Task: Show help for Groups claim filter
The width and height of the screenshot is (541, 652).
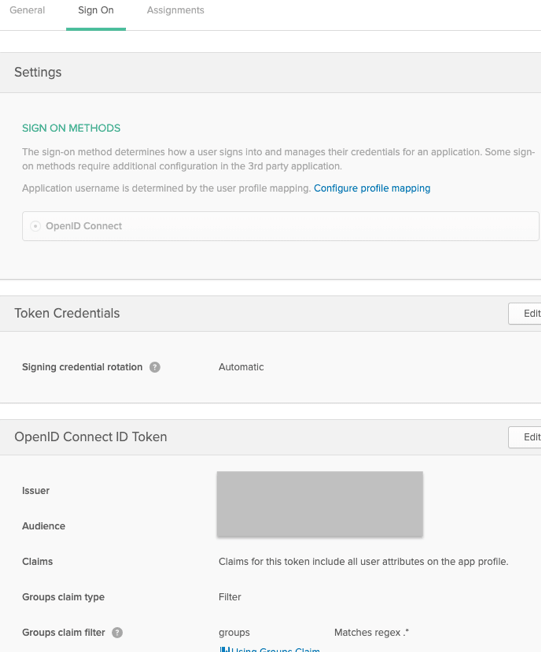Action: [117, 632]
